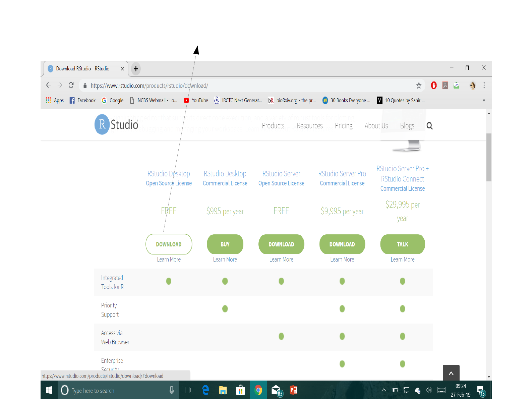Download RStudio Server Pro Commercial
Viewport: 532px width, 399px height.
click(342, 244)
